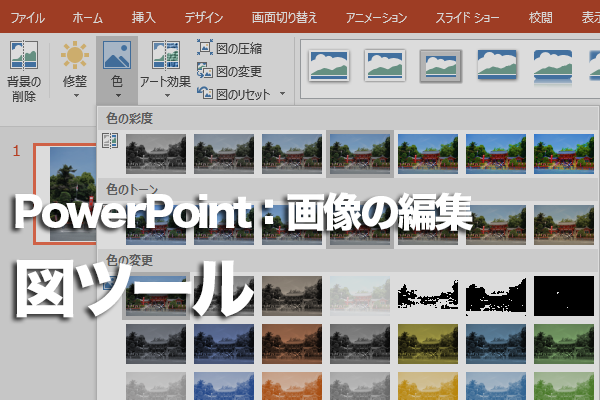Screen dimensions: 600x400
Task: Go to the 画面切り替え tab
Action: [x=284, y=18]
